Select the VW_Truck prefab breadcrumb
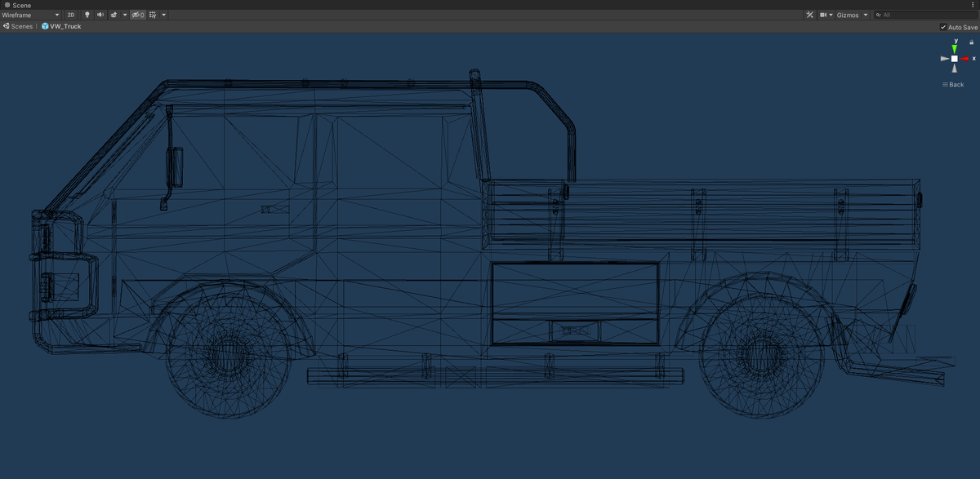980x479 pixels. [61, 26]
